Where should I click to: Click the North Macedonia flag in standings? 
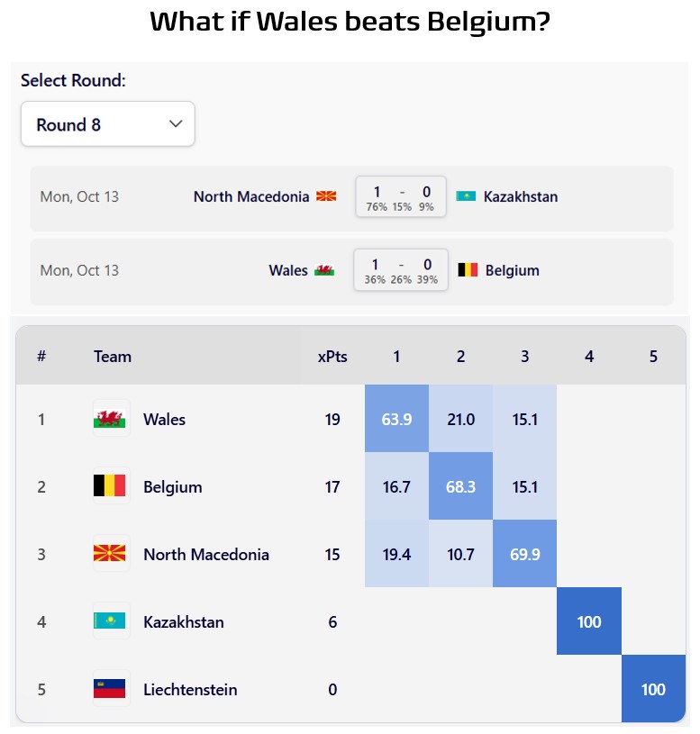(x=110, y=555)
